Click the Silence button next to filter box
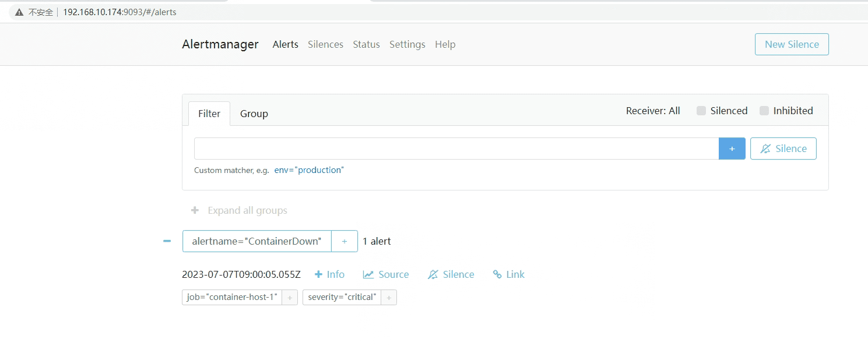The image size is (868, 346). click(783, 149)
